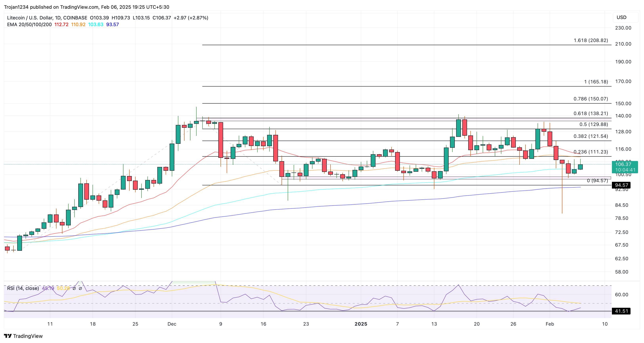644x343 pixels.
Task: Select the blue EMA 200 value 93.57
Action: (x=113, y=25)
